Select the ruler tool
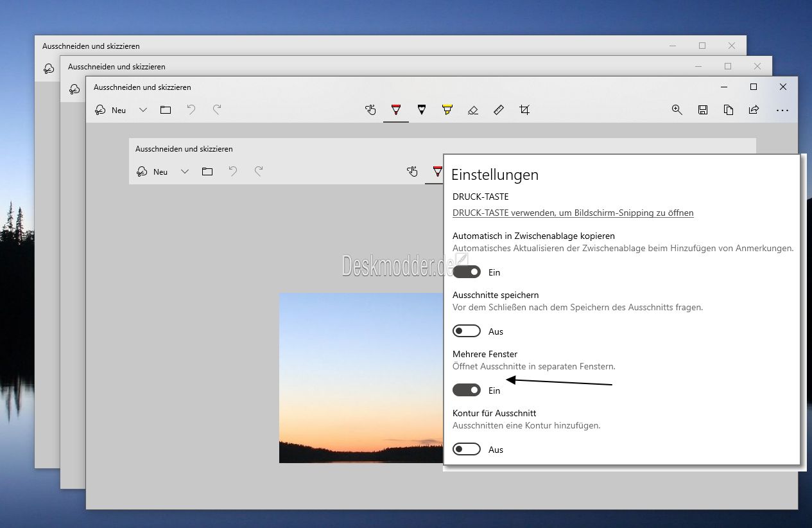Screen dimensions: 812x528 pyautogui.click(x=499, y=110)
